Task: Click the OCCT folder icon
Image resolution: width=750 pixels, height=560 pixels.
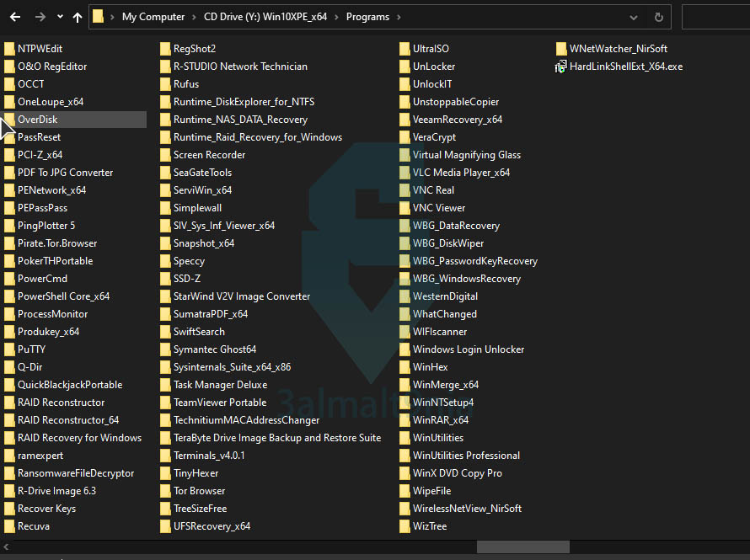Action: click(x=9, y=84)
